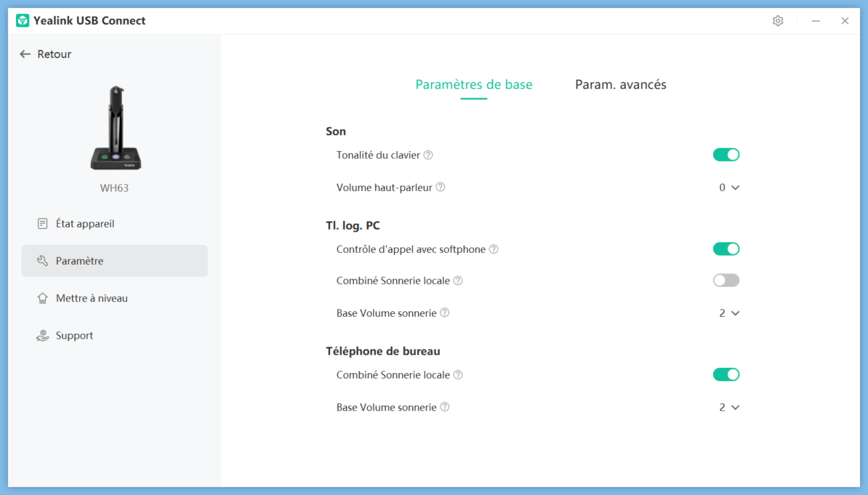The height and width of the screenshot is (495, 868).
Task: Close the Yealink USB Connect window
Action: [845, 21]
